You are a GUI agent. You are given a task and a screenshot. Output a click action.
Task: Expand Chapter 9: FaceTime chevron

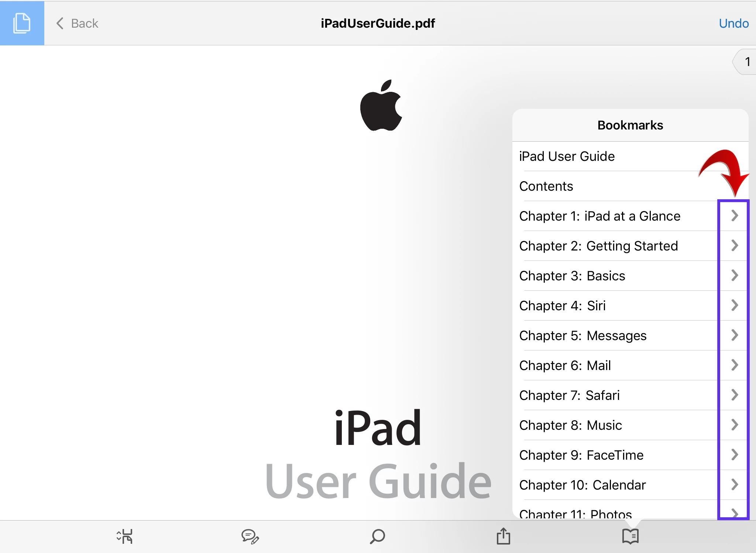point(734,455)
